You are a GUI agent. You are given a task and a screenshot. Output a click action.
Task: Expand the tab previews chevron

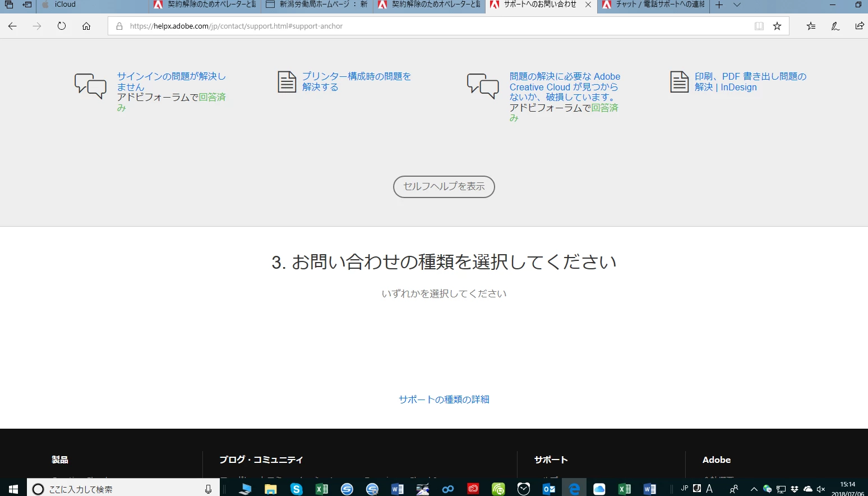[737, 5]
